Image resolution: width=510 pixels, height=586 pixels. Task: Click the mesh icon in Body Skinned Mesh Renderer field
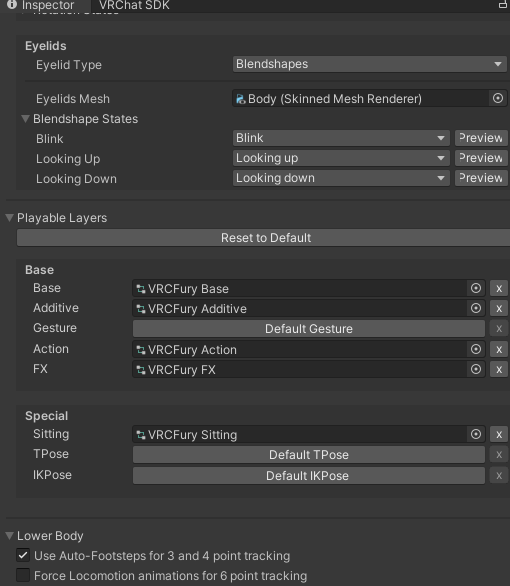coord(241,99)
